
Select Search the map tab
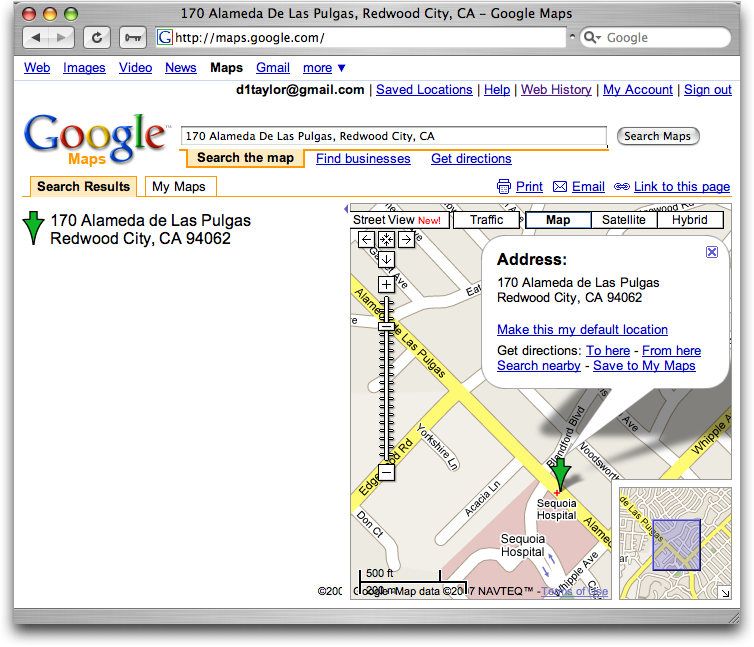click(x=245, y=158)
